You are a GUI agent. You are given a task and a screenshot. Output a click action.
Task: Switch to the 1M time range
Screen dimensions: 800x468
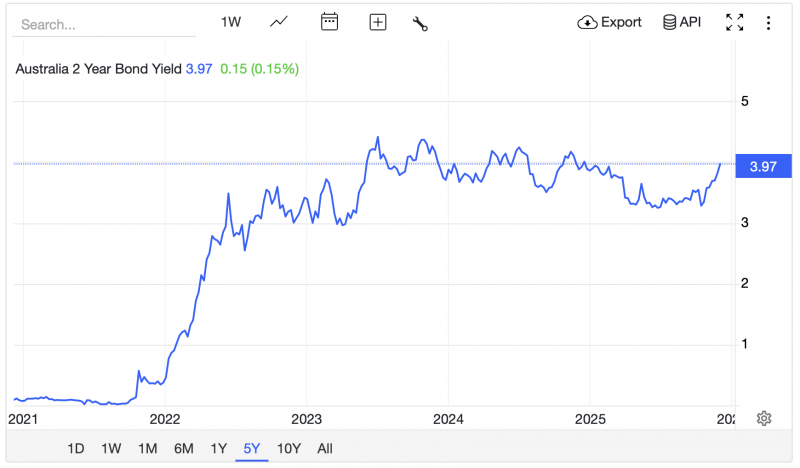[x=147, y=449]
